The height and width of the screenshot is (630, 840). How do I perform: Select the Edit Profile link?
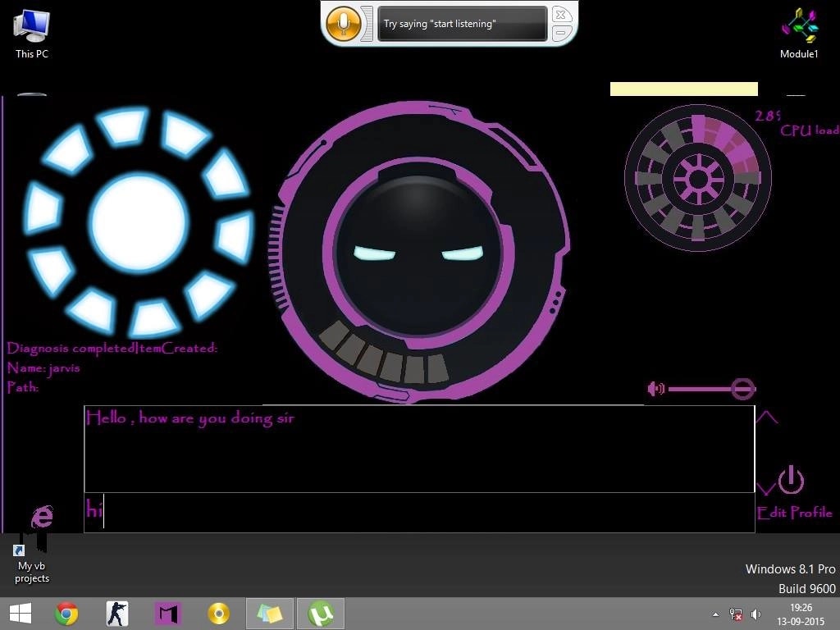pos(795,513)
